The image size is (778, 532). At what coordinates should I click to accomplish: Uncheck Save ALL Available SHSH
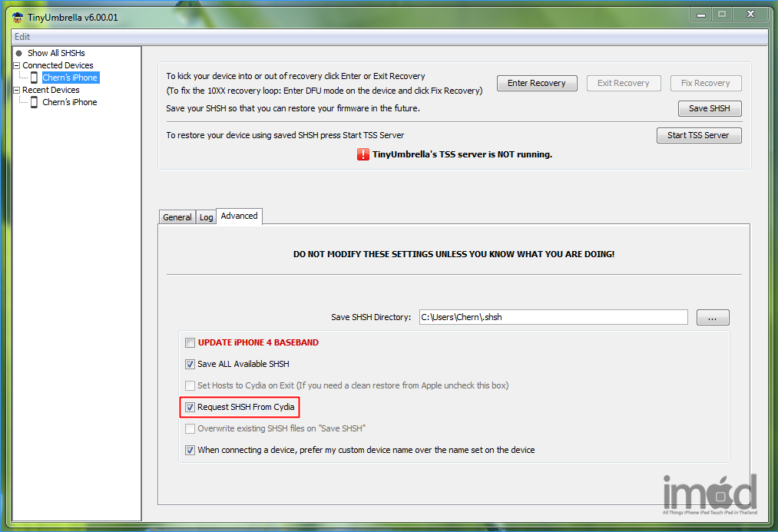click(x=190, y=364)
